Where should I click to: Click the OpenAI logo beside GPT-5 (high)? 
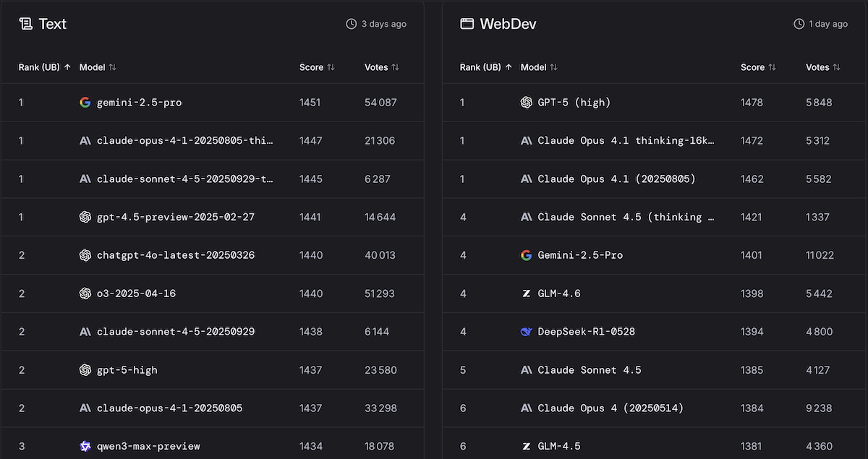(527, 103)
